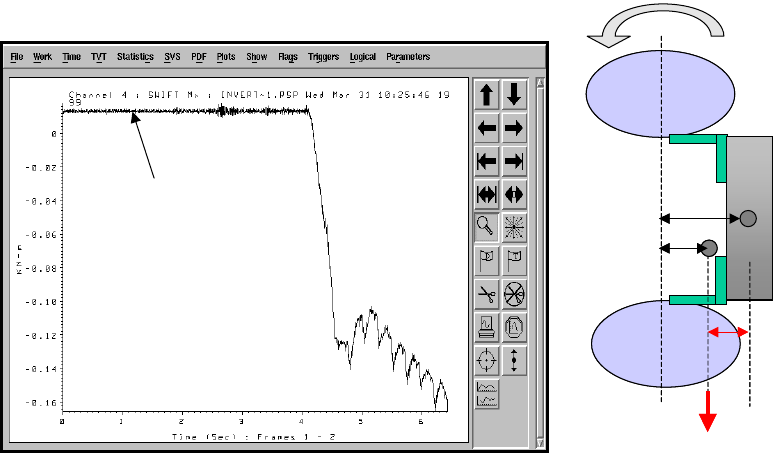Viewport: 774px width, 454px height.
Task: Select the crosshair target cursor tool
Action: (487, 360)
